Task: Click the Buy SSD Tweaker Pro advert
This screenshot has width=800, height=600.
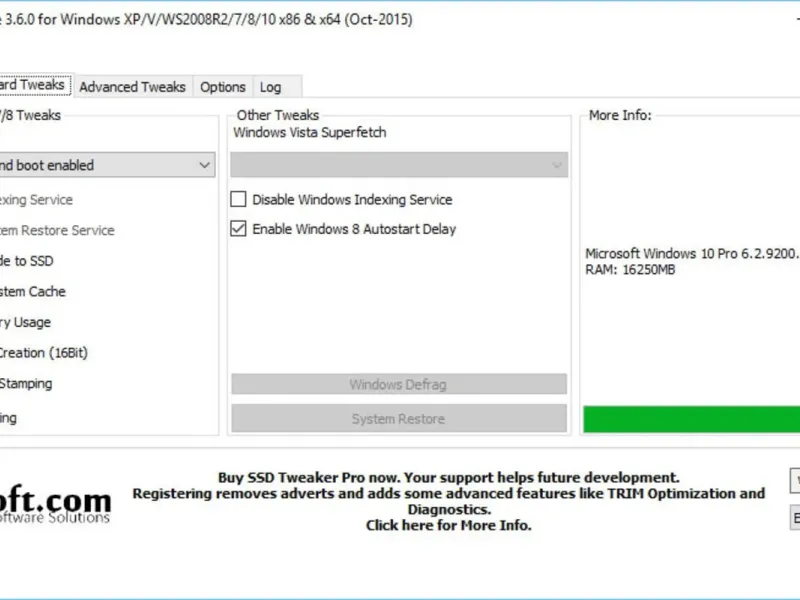Action: pos(448,501)
